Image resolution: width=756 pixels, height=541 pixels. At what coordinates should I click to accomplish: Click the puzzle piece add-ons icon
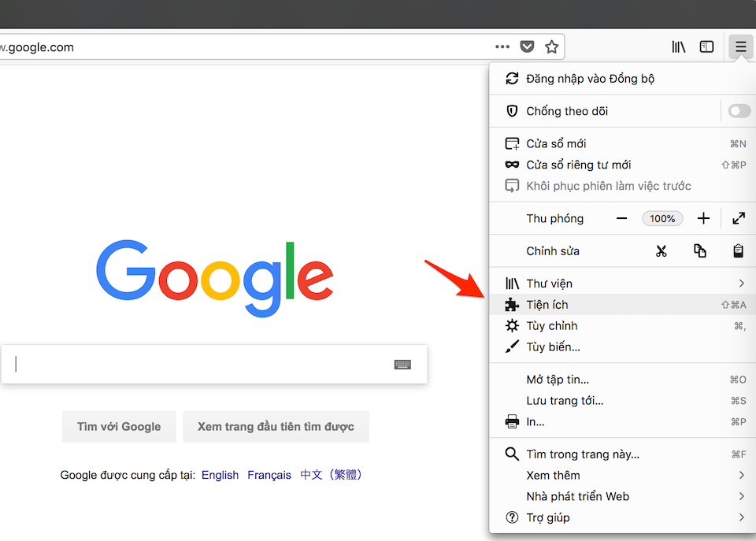click(512, 305)
